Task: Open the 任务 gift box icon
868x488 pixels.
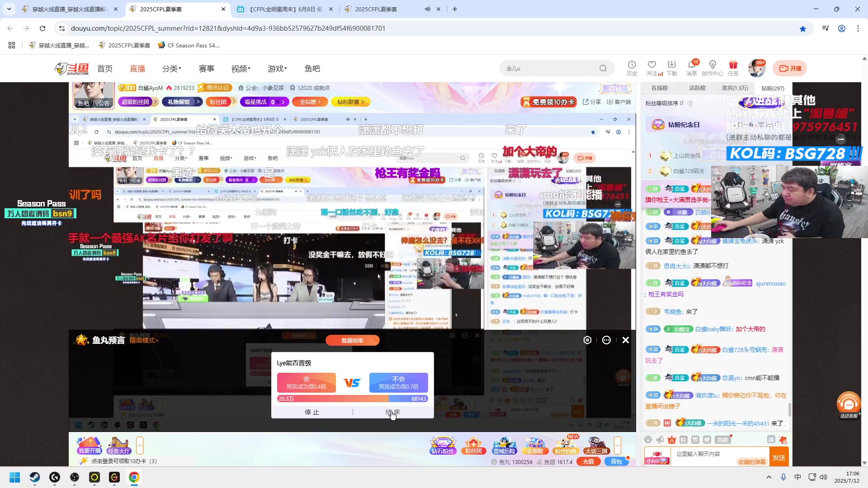Action: pos(733,68)
